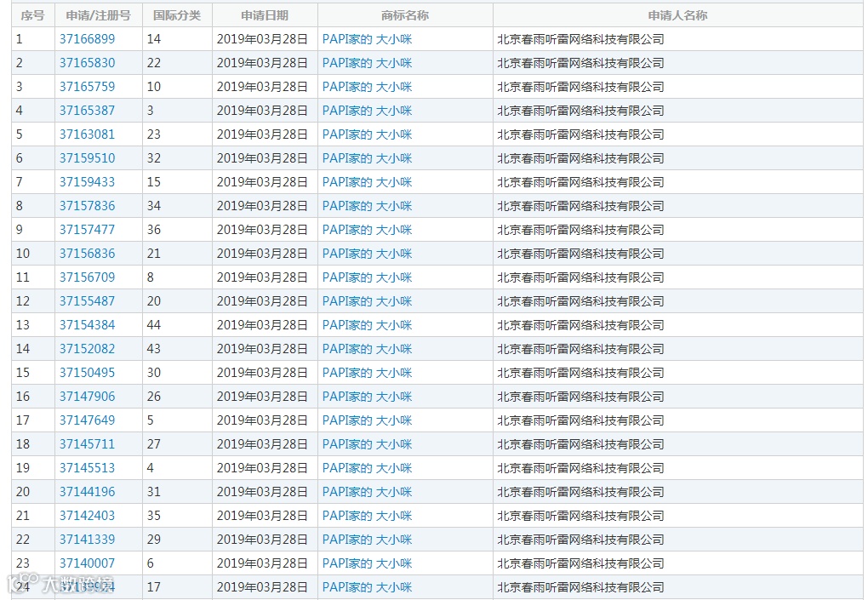The width and height of the screenshot is (868, 600).
Task: Open application number 37145711
Action: (x=88, y=444)
